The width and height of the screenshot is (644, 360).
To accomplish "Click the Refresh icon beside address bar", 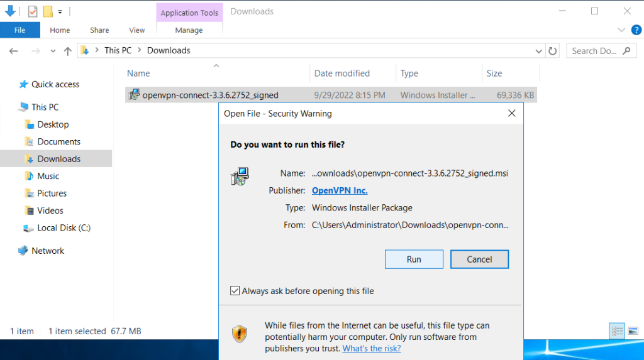I will click(553, 51).
